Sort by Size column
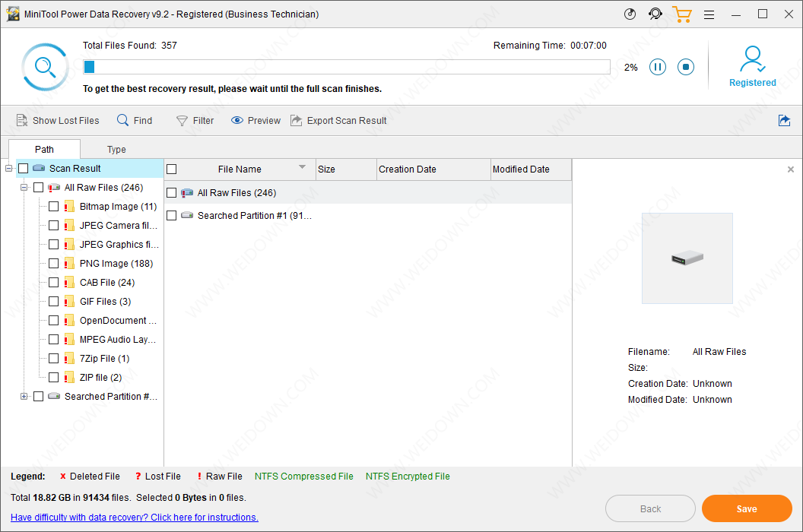Image resolution: width=803 pixels, height=532 pixels. tap(346, 169)
